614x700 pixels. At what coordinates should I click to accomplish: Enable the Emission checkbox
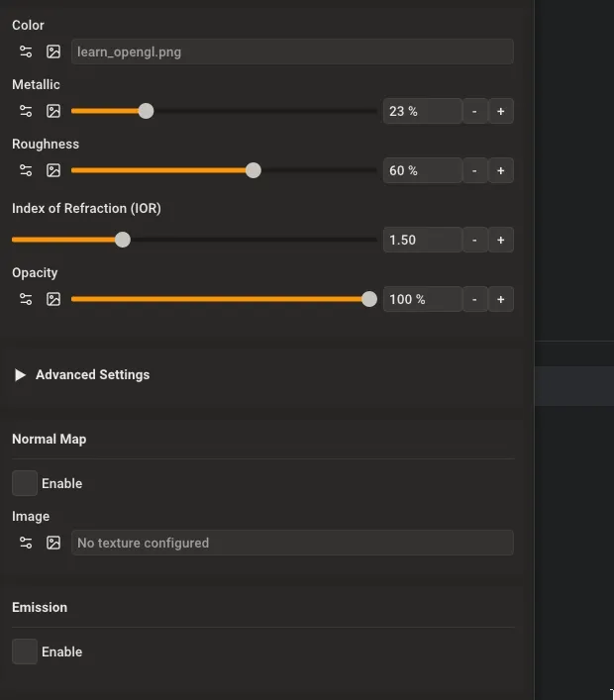(25, 651)
